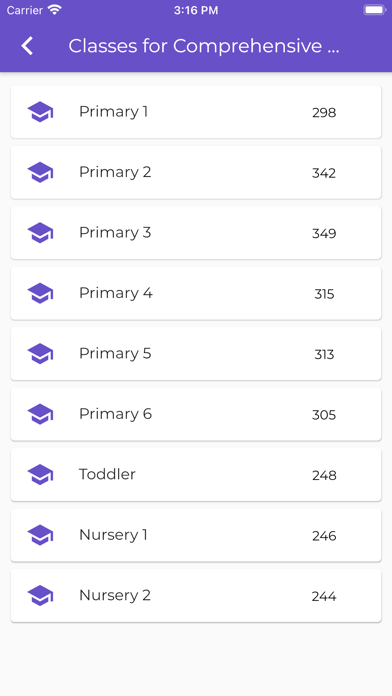Click graduation cap icon beside Primary 3

tap(40, 233)
